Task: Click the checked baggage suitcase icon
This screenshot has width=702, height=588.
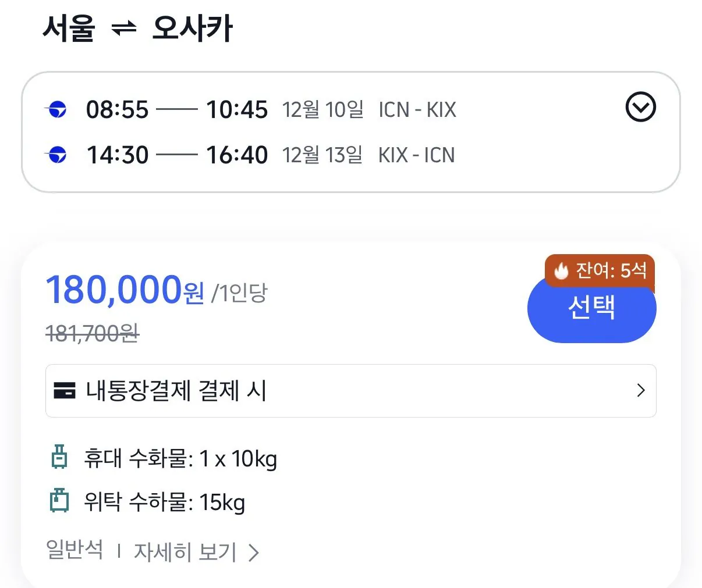Action: [59, 500]
